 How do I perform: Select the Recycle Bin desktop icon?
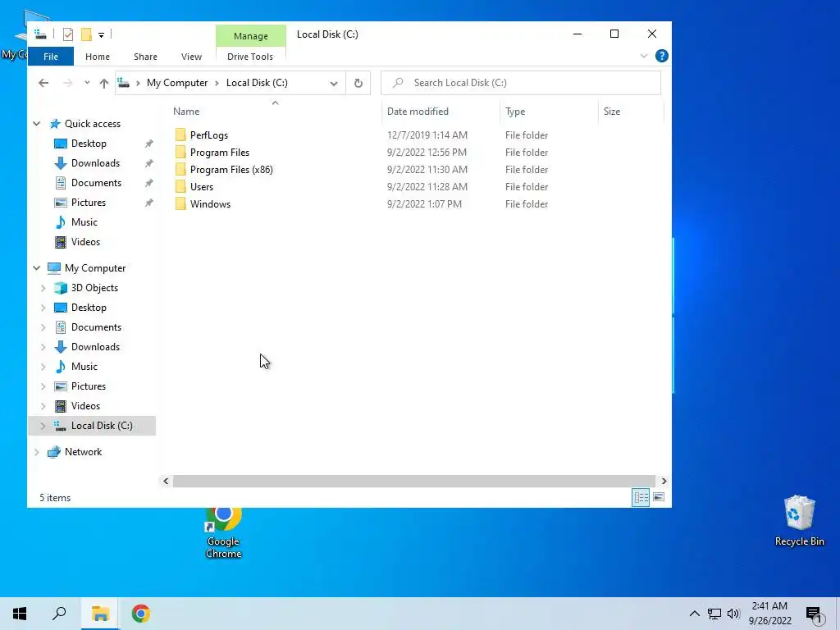[799, 521]
